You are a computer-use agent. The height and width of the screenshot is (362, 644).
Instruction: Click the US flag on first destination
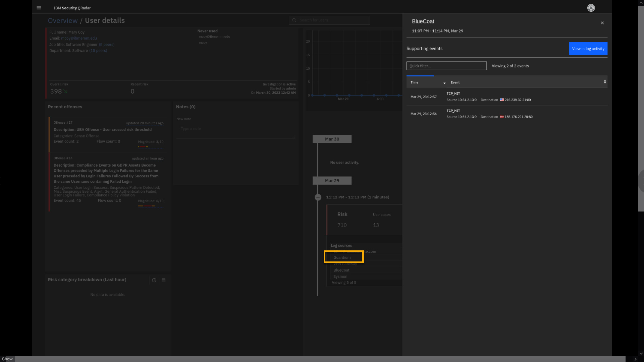(x=502, y=100)
